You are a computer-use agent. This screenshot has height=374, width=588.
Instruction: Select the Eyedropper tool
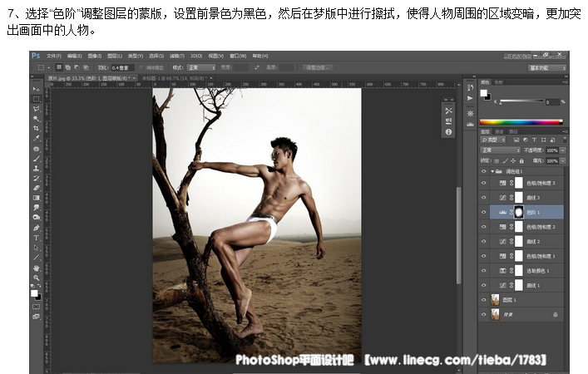36,138
